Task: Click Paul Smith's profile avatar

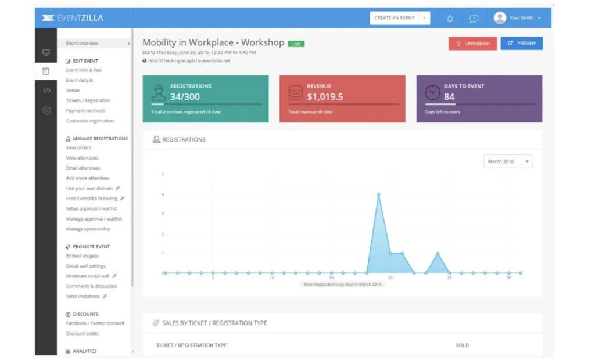Action: pos(500,18)
